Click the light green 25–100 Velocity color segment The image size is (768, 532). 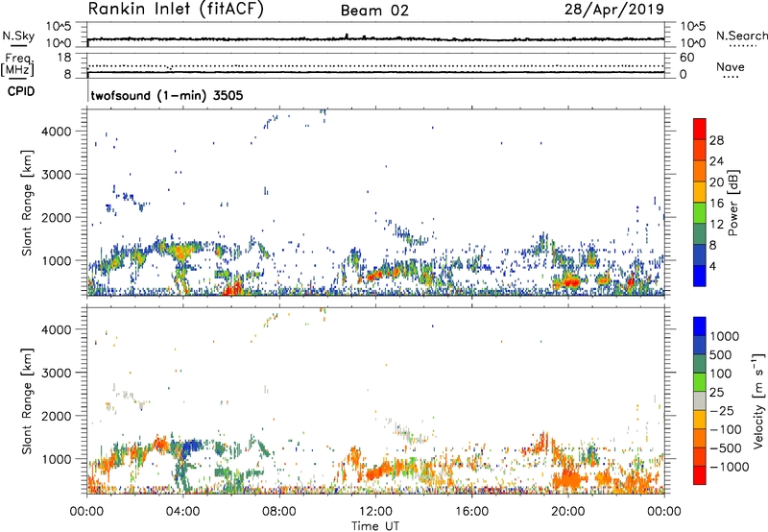[x=700, y=382]
